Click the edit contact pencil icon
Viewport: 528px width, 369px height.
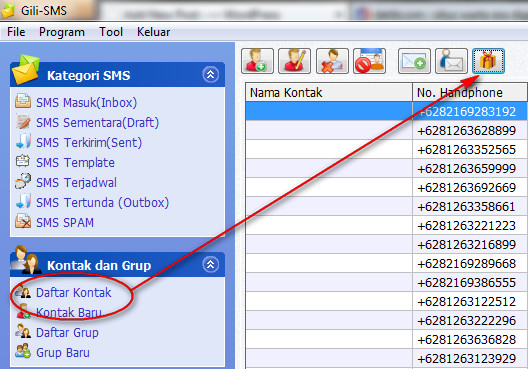pos(295,61)
